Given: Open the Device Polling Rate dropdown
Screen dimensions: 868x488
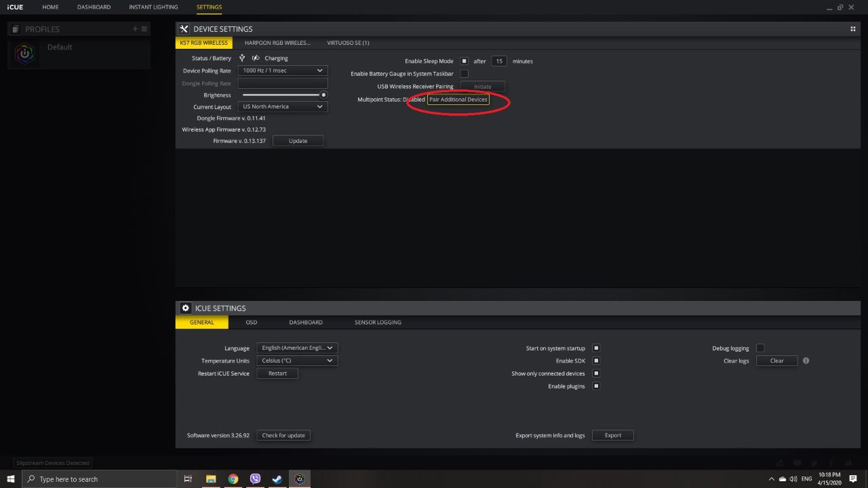Looking at the screenshot, I should 283,70.
